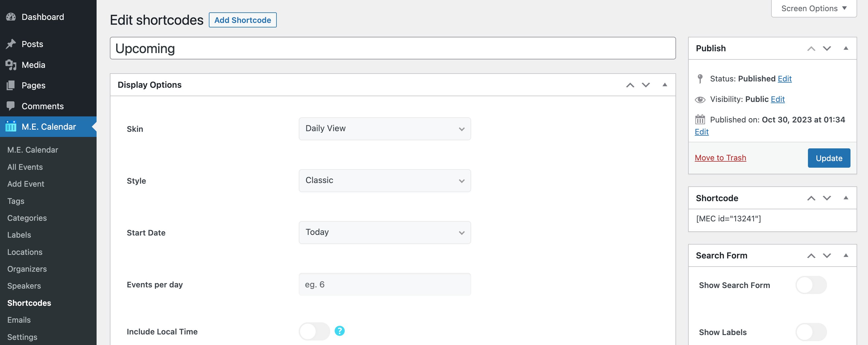Click the Pages stacked-sheets icon
Screen dimensions: 868x345
11,85
